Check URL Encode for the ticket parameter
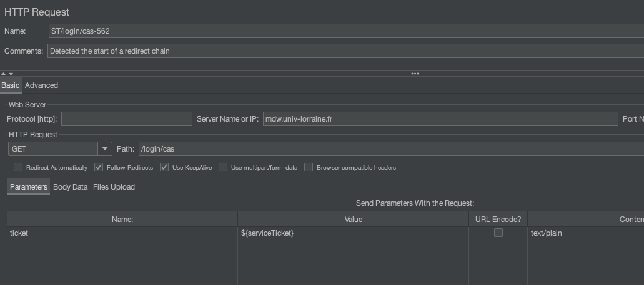This screenshot has width=644, height=285. pyautogui.click(x=498, y=233)
